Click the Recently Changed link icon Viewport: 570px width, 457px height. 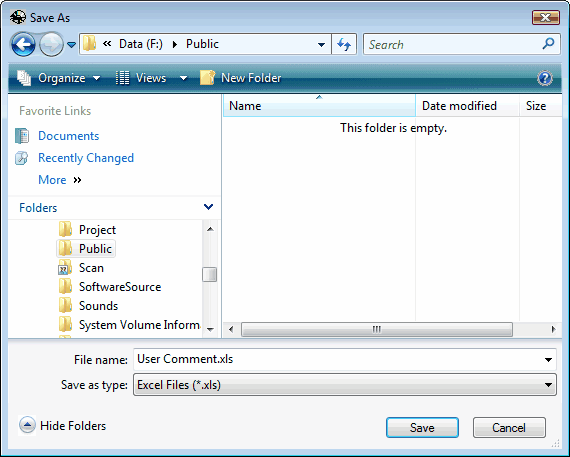22,158
